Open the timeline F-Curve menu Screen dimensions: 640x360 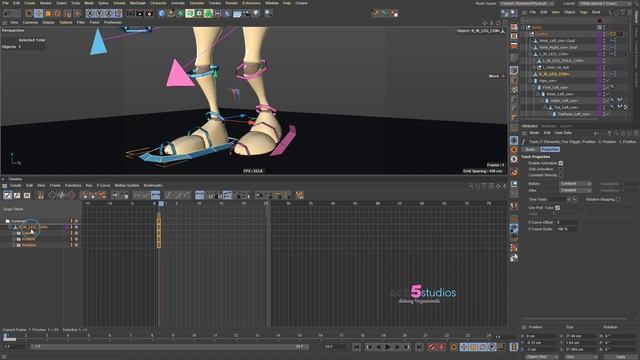click(103, 185)
